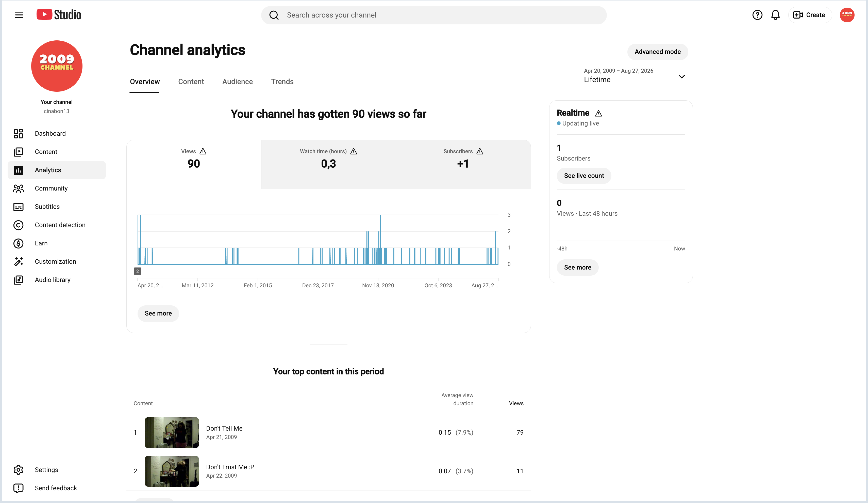Click the Average view duration column header
Viewport: 868px width, 503px height.
pos(457,399)
